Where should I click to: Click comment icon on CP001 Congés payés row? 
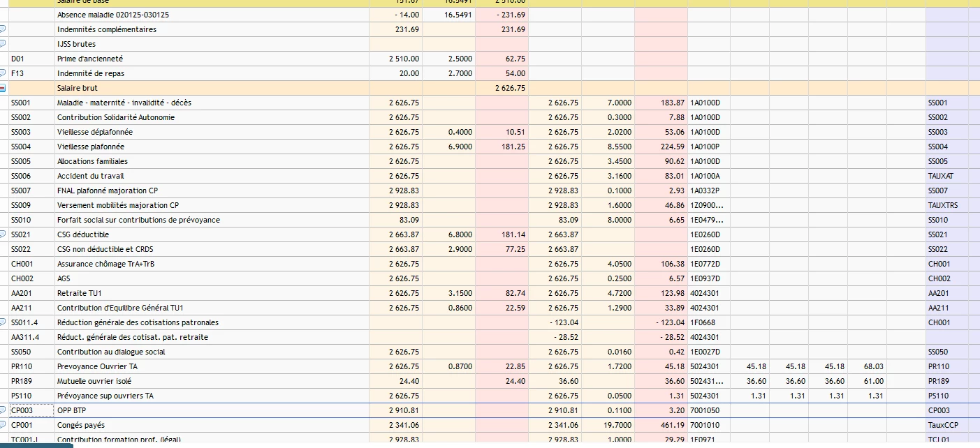tap(3, 425)
